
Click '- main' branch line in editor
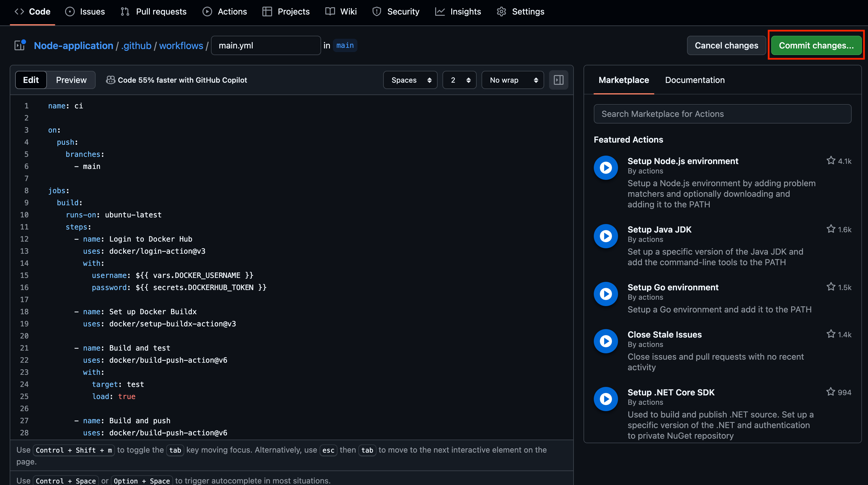(87, 167)
